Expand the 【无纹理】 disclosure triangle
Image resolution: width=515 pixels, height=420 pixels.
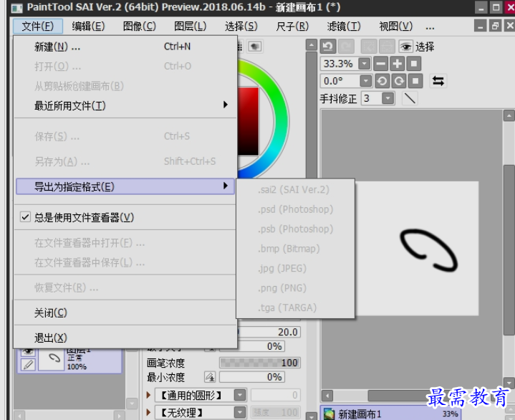coord(149,412)
